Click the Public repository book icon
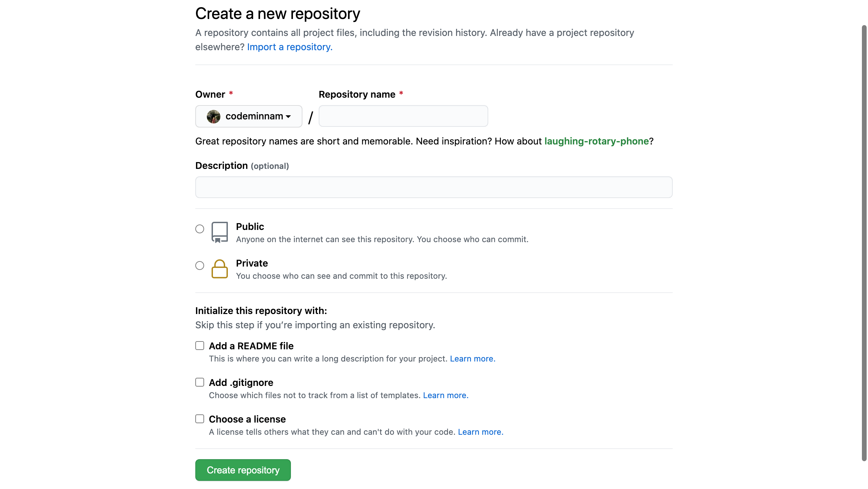The image size is (868, 489). pyautogui.click(x=220, y=232)
